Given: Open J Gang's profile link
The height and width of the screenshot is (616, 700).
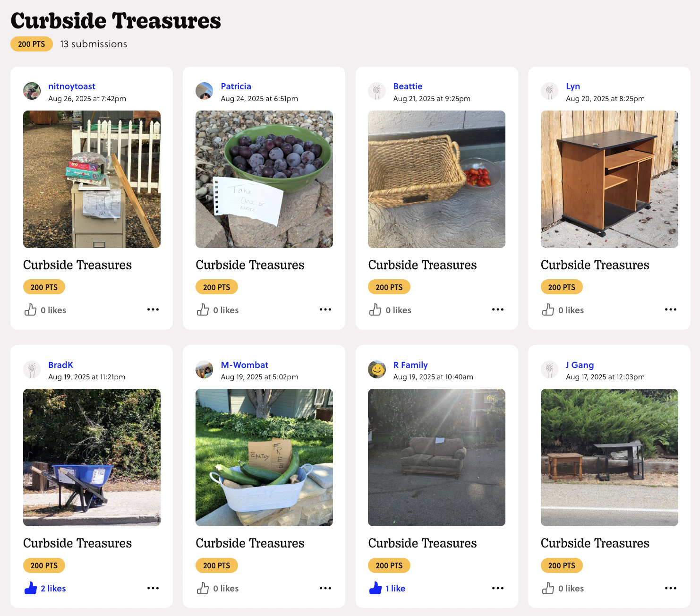Looking at the screenshot, I should (580, 365).
